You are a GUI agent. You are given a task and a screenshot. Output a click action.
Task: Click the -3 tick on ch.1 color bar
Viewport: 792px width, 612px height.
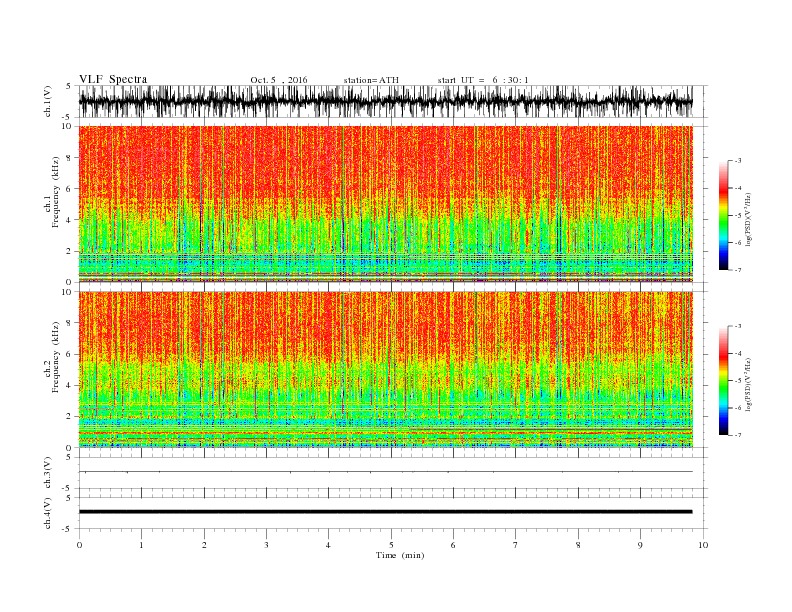pos(737,161)
